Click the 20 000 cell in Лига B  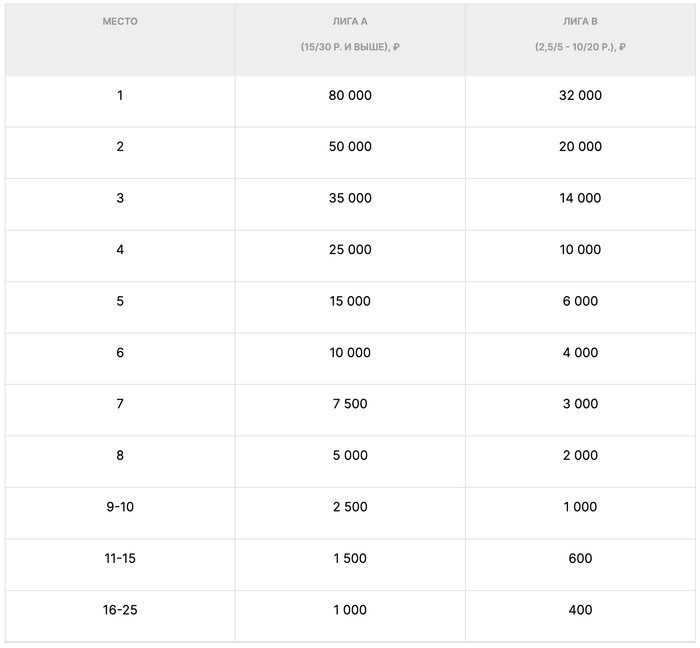[x=580, y=147]
